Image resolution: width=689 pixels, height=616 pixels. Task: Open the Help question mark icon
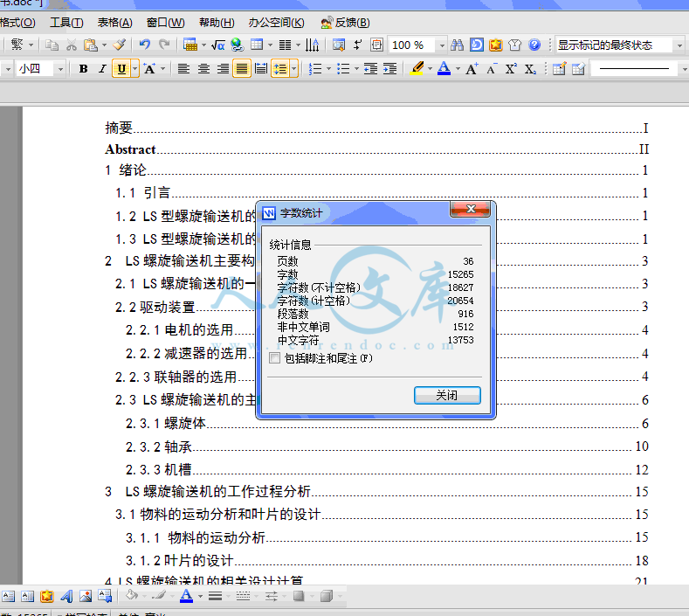pyautogui.click(x=534, y=45)
